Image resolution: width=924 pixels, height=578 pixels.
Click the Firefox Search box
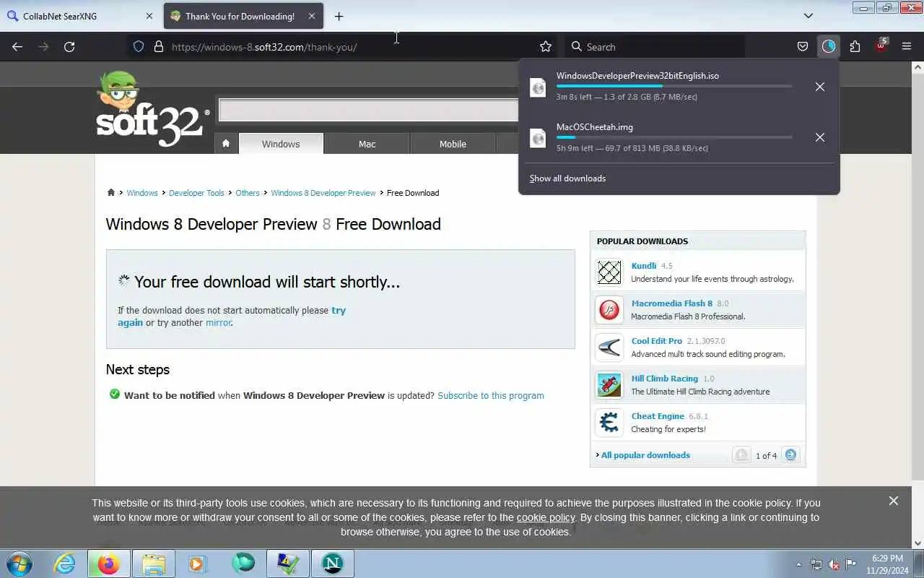(654, 47)
